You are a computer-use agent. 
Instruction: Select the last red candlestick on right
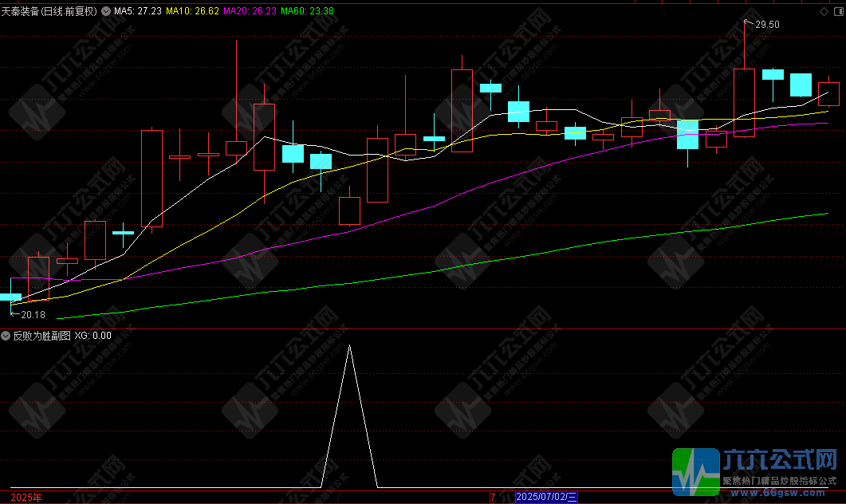pyautogui.click(x=828, y=94)
